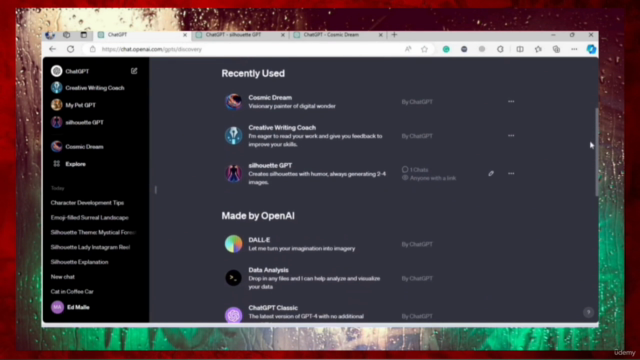Click the new chat compose icon
The width and height of the screenshot is (640, 360).
(134, 71)
